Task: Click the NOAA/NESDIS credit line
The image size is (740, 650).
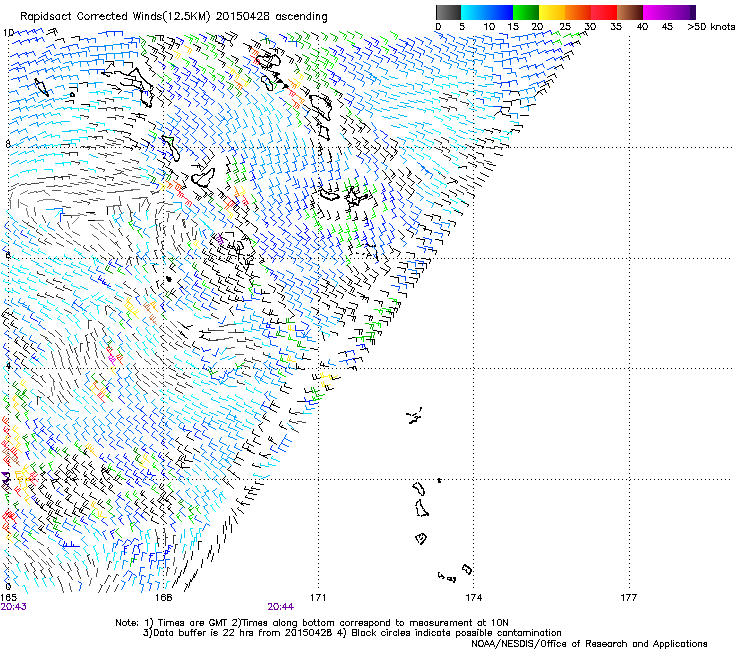Action: click(589, 644)
